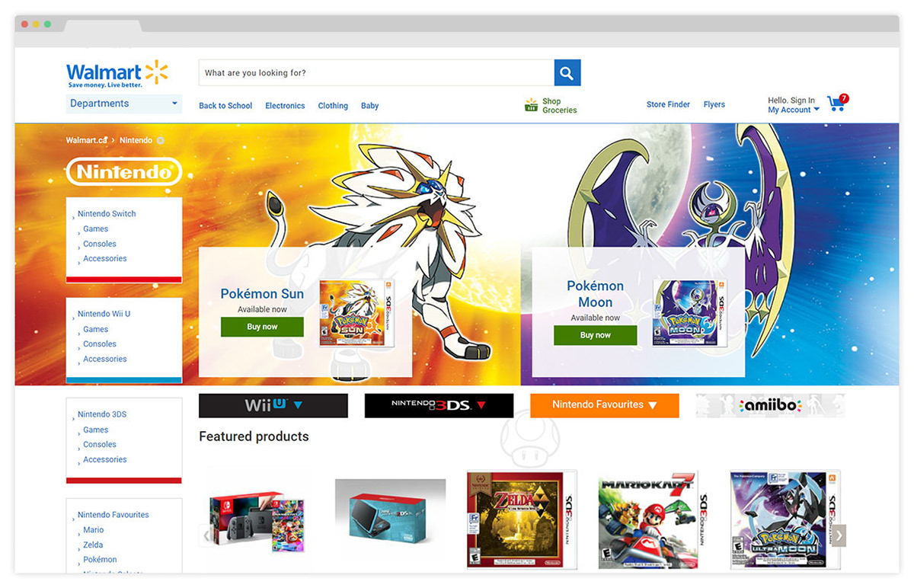Click Buy now for Pokémon Sun
914x588 pixels.
point(262,327)
